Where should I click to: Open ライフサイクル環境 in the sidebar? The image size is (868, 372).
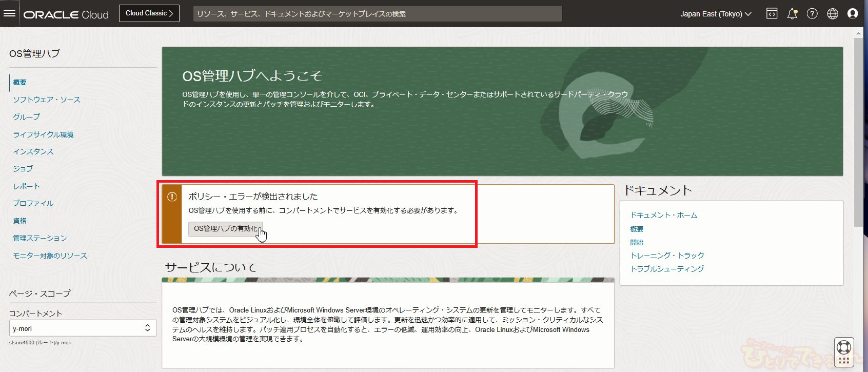click(x=43, y=134)
